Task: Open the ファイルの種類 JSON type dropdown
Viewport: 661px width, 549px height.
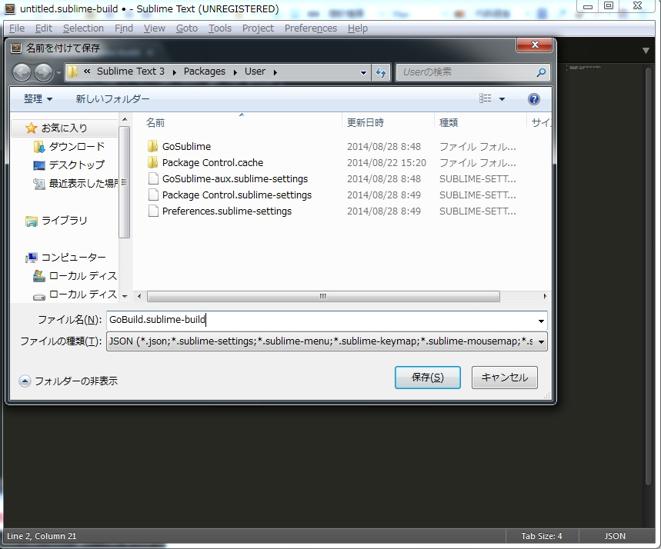Action: [541, 342]
